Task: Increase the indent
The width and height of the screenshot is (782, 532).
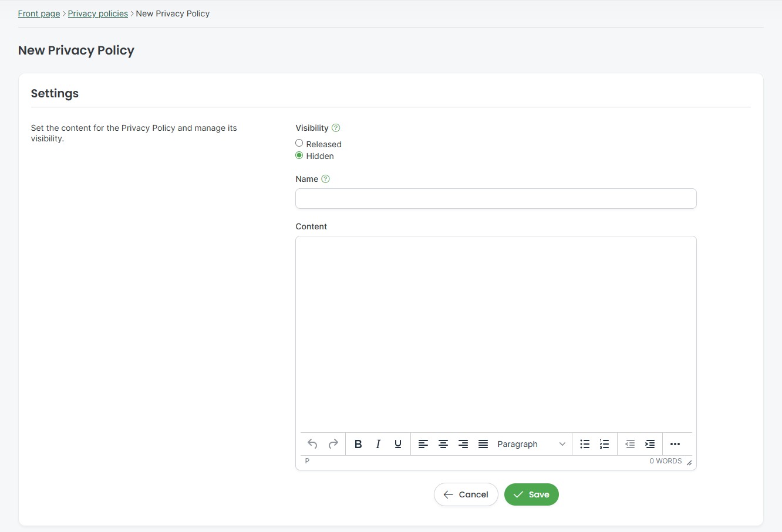Action: click(x=650, y=444)
